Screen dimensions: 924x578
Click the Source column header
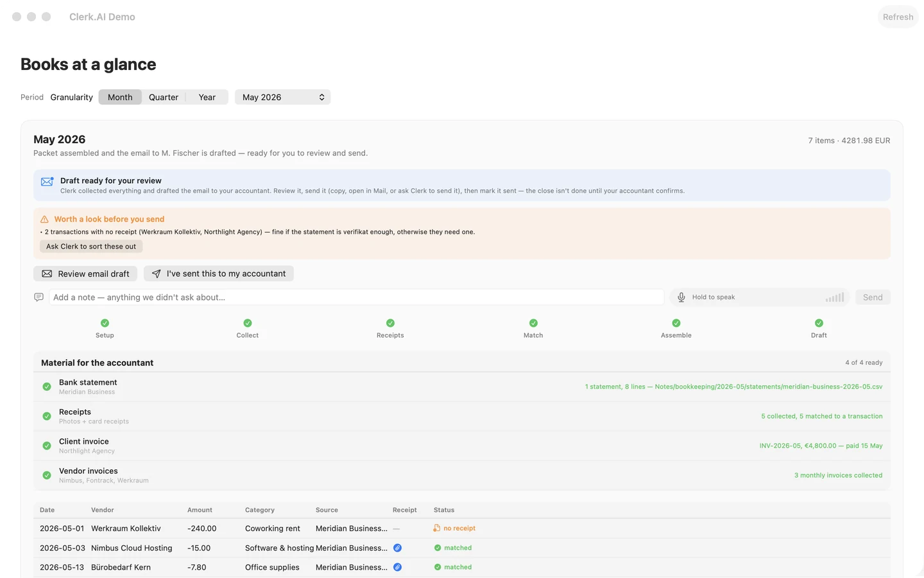(x=327, y=510)
